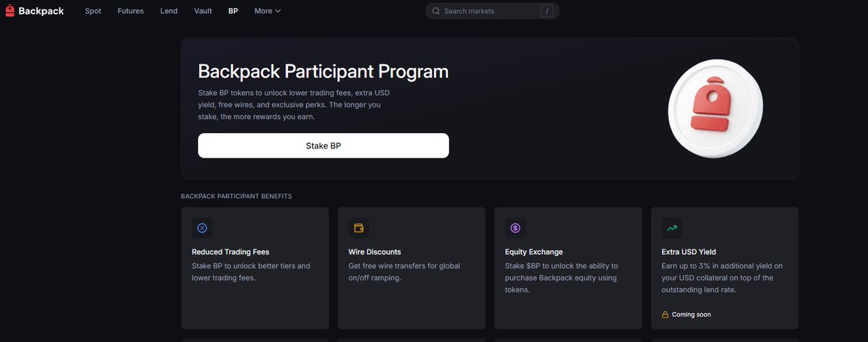
Task: Click 'Stake $BP to unlock' equity description
Action: coord(561,278)
